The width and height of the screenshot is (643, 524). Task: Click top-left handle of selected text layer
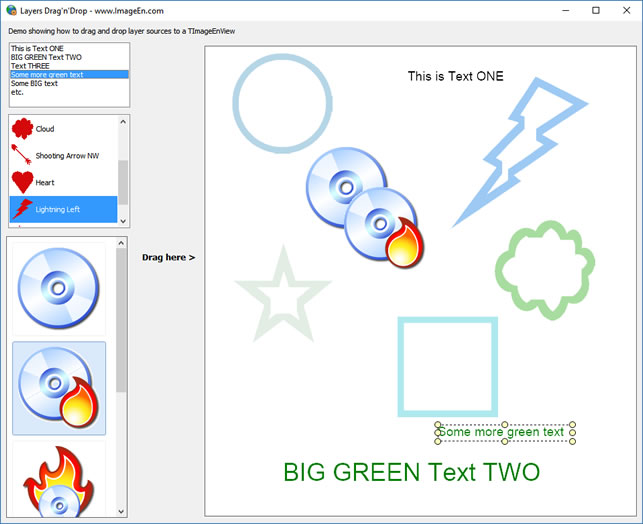tap(438, 425)
